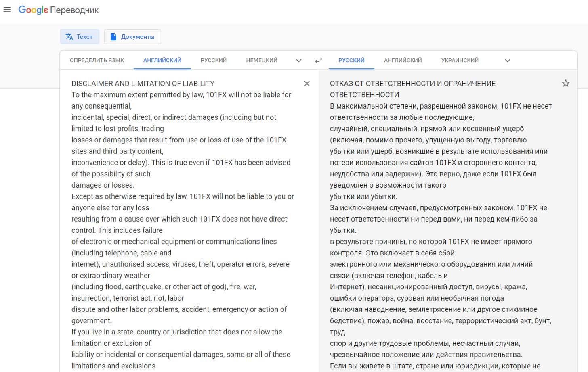Click translated heading 'ОТКАЗ ОТ ОТВЕТСТВЕННОСТИ'
This screenshot has width=588, height=372.
coord(412,84)
